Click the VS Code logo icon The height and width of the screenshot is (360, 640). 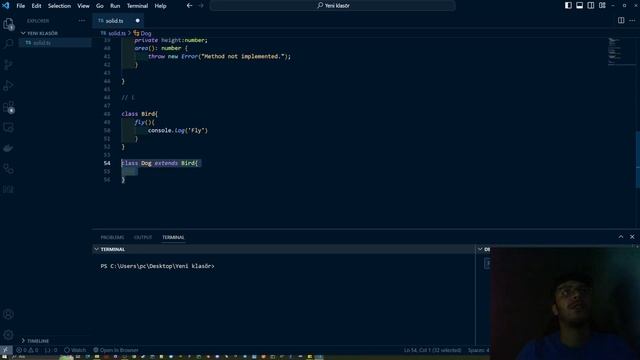[x=6, y=6]
